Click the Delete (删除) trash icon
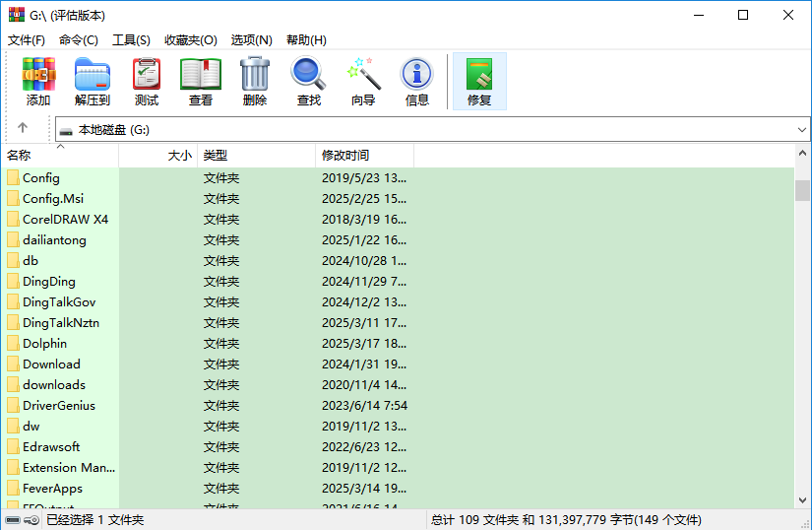 (255, 81)
